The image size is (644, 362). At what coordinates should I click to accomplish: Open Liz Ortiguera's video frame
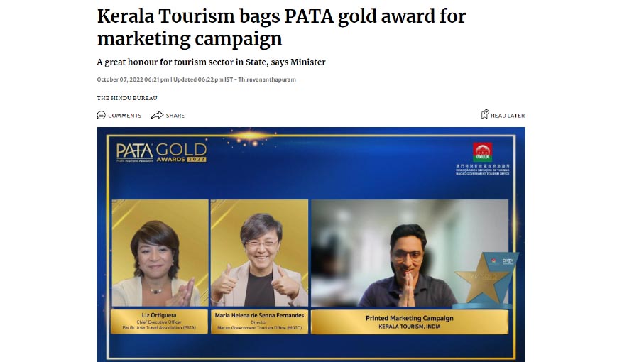pos(160,253)
